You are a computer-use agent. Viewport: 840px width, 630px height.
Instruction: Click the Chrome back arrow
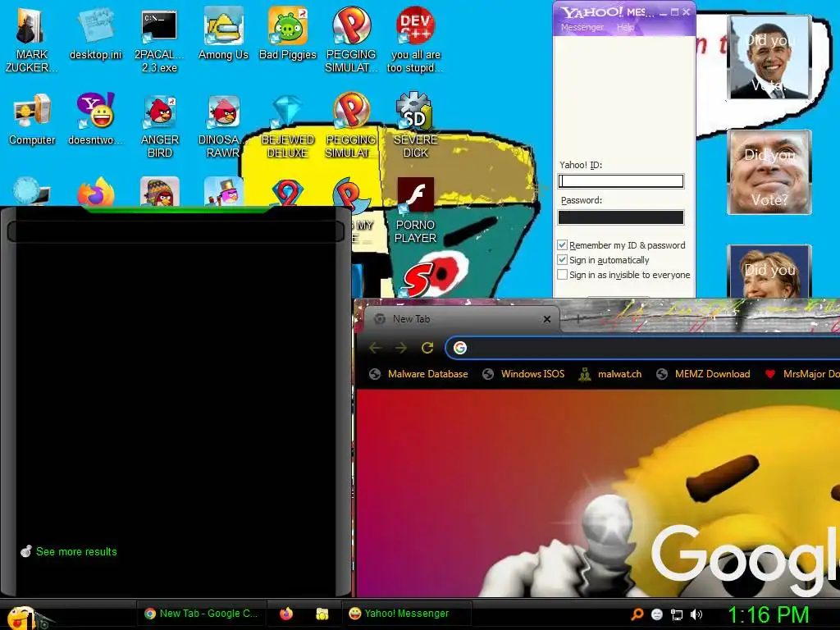[375, 348]
